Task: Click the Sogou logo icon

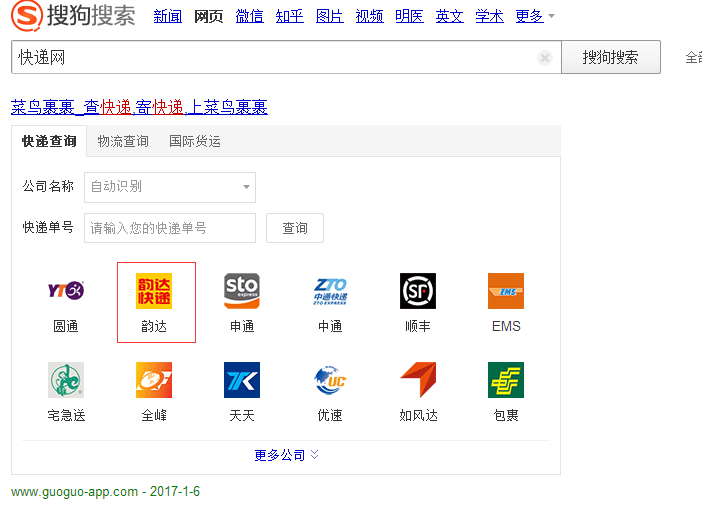Action: pos(27,16)
